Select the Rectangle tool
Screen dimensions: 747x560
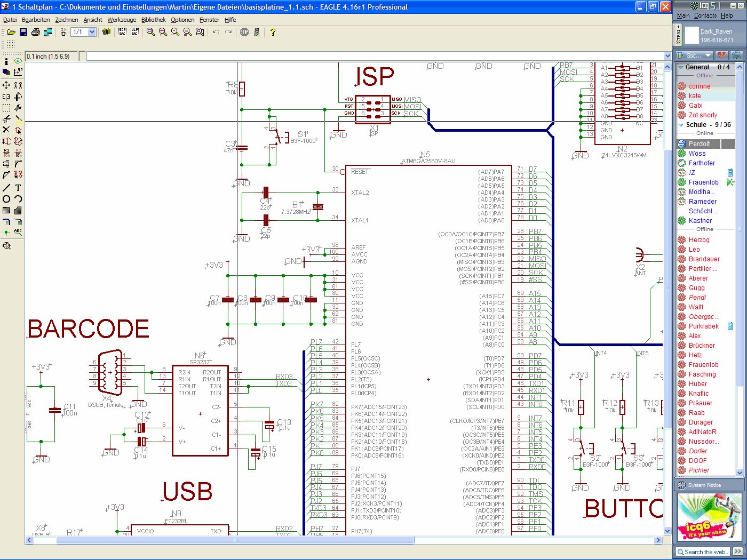pos(6,210)
